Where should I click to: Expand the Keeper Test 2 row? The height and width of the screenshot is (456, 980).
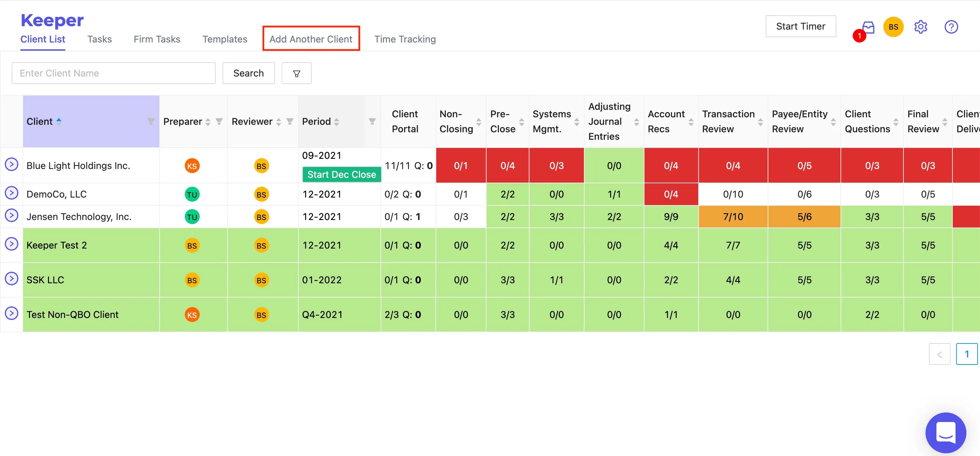click(12, 244)
